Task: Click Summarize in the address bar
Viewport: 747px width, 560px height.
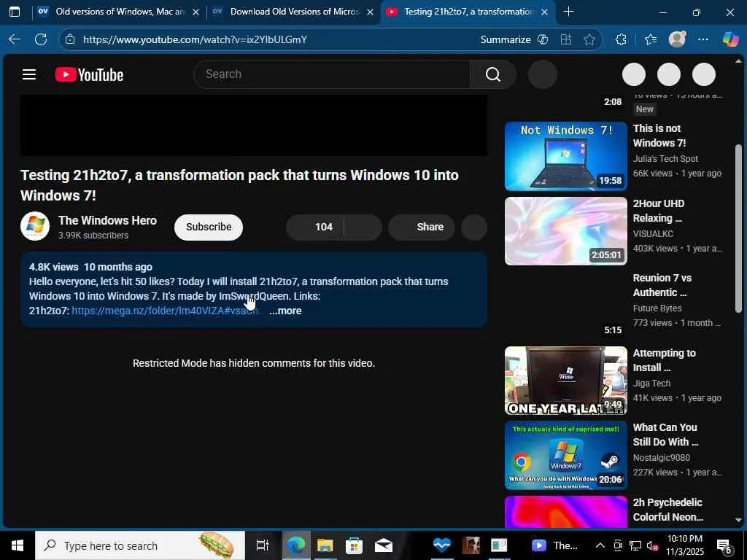Action: click(x=506, y=39)
